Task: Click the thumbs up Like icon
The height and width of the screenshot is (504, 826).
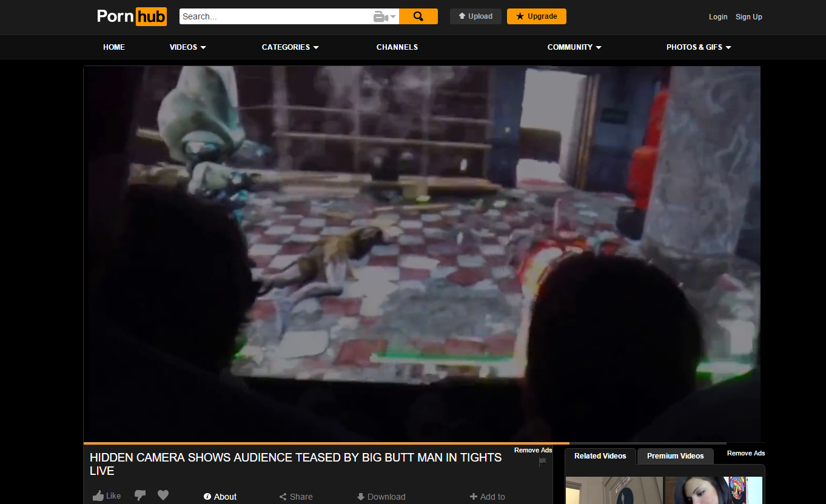Action: [99, 496]
